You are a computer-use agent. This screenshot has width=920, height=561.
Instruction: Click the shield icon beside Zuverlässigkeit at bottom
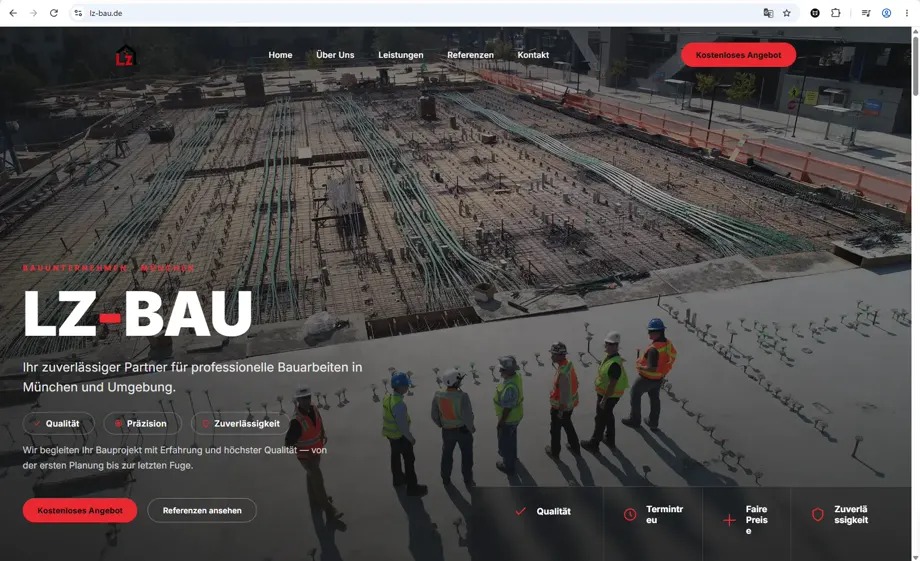[817, 515]
